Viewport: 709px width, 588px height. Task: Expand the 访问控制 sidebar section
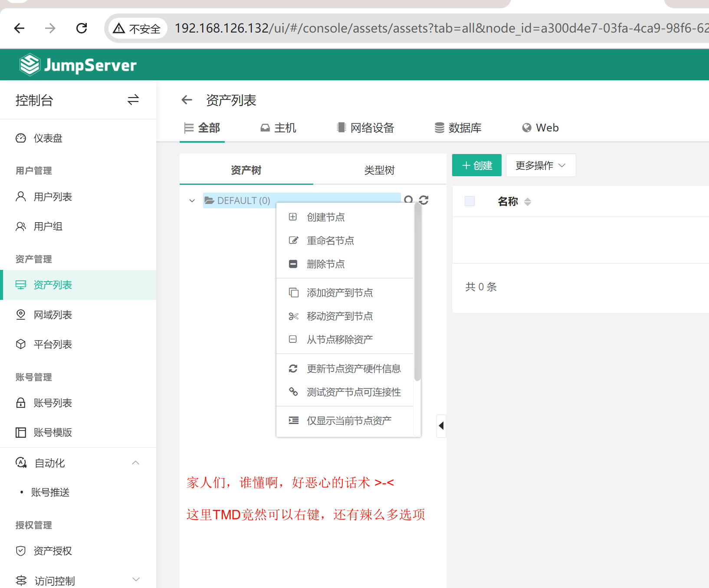click(x=135, y=580)
